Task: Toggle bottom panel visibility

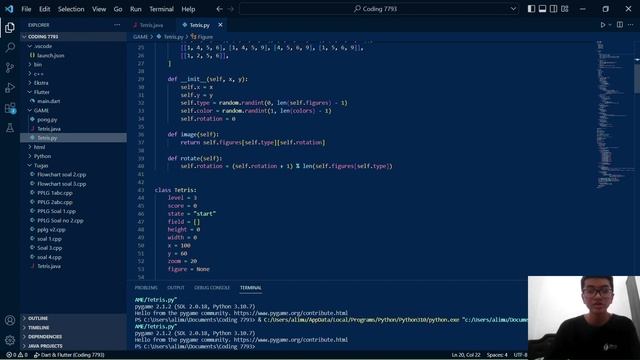Action: (x=542, y=9)
